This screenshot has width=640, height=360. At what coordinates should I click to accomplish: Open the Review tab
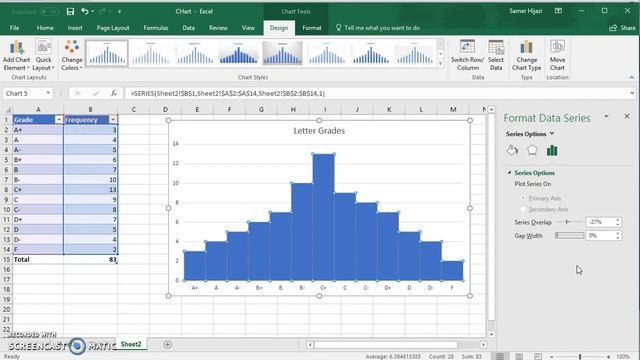coord(218,28)
